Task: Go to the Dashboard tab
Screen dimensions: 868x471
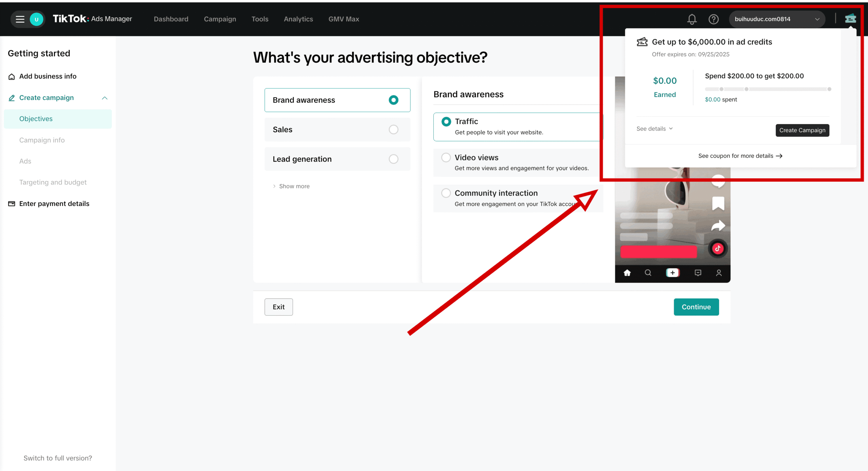Action: pyautogui.click(x=171, y=19)
